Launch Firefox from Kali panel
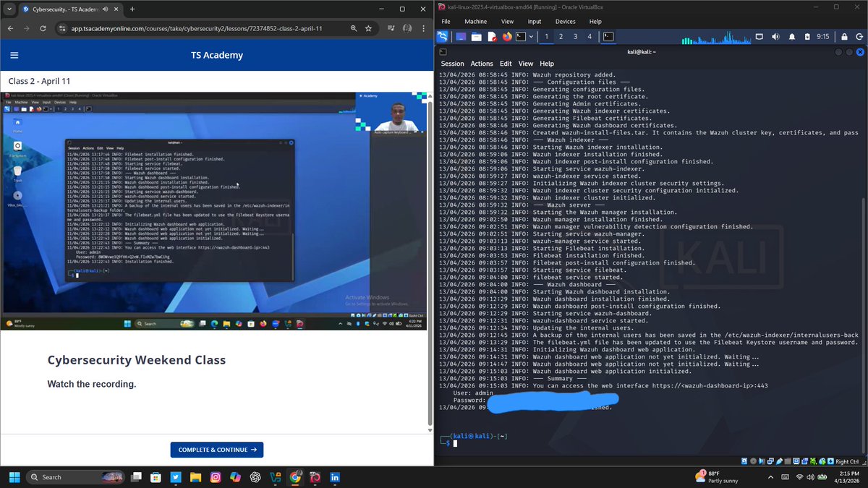The height and width of the screenshot is (488, 868). coord(506,36)
